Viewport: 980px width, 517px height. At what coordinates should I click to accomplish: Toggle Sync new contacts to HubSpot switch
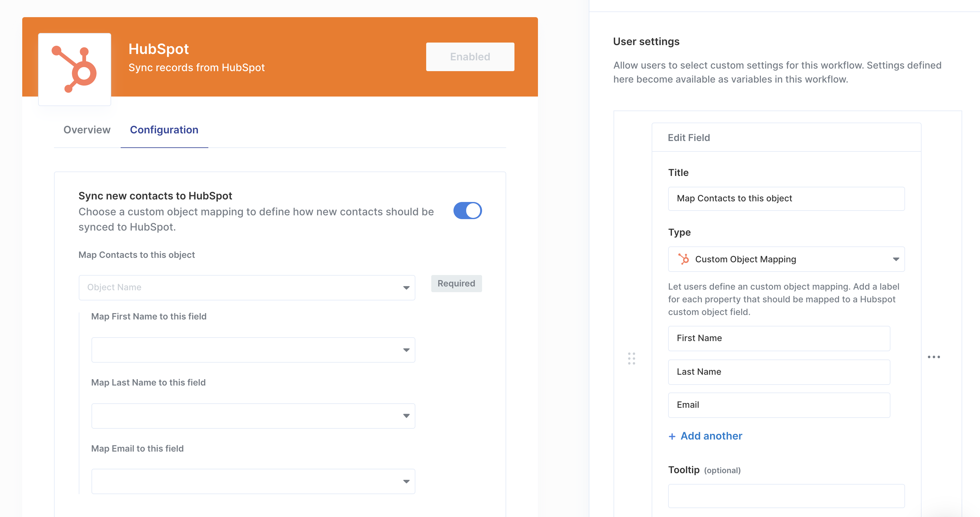[x=467, y=210]
